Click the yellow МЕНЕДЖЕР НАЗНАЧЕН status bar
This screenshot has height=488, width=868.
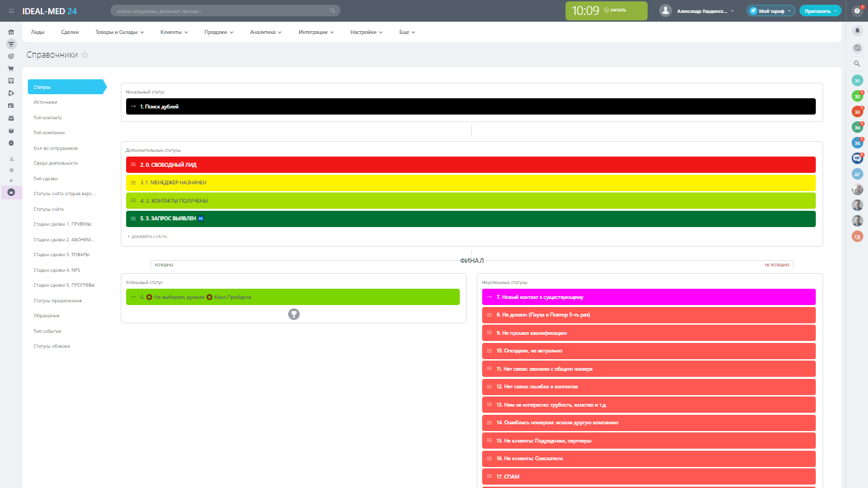coord(471,183)
